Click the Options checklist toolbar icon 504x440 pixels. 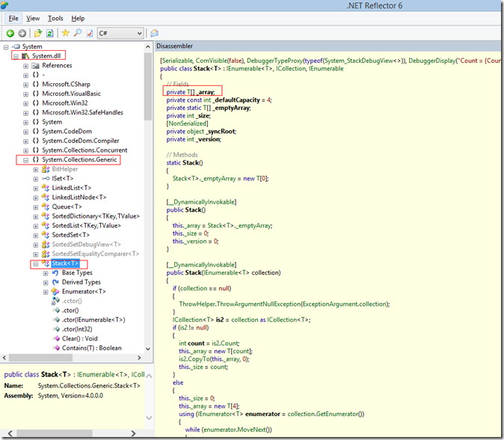[x=89, y=34]
